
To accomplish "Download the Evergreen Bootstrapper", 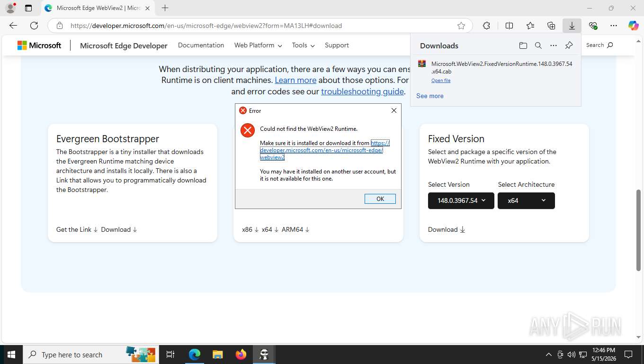I will click(x=119, y=229).
